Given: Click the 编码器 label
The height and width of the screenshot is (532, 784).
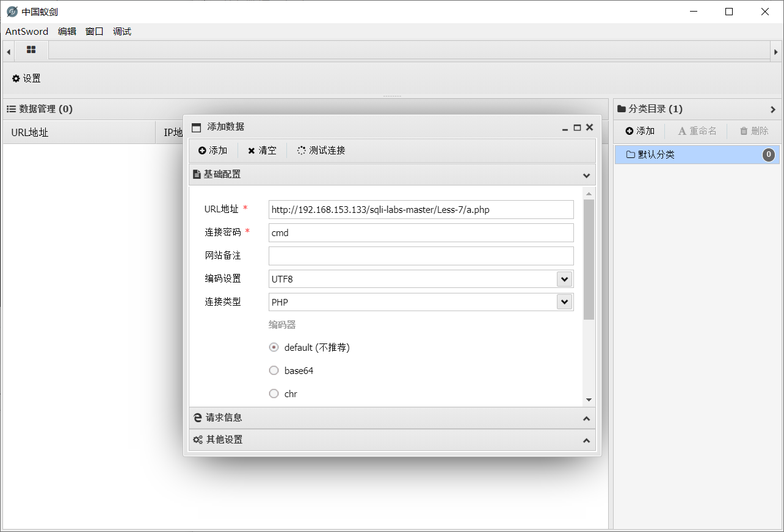Looking at the screenshot, I should click(282, 325).
